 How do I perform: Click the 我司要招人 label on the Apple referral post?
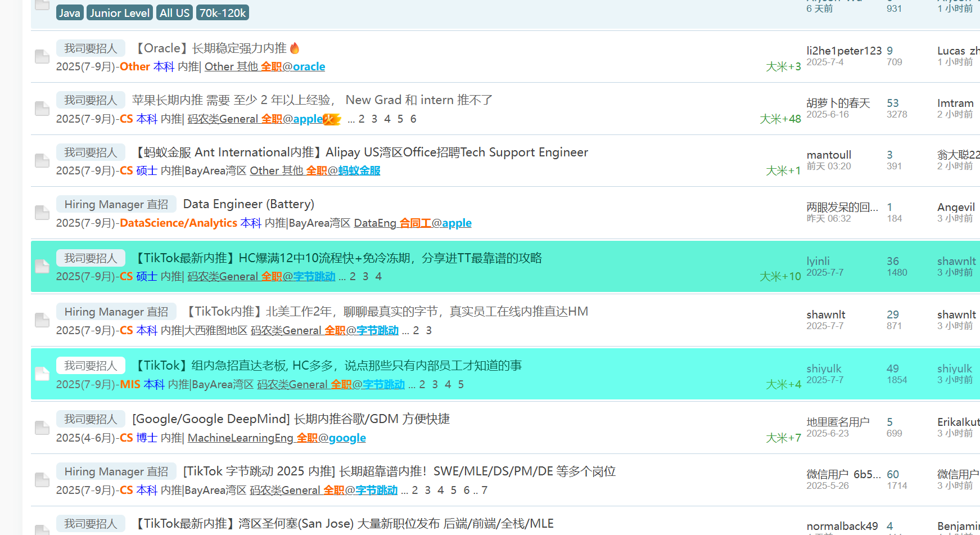click(x=91, y=100)
